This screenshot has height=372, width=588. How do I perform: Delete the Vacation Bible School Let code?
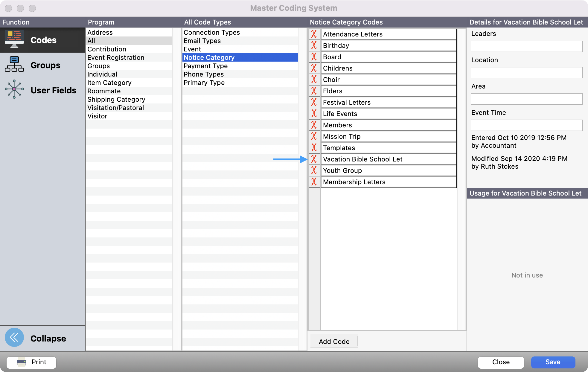(x=314, y=159)
